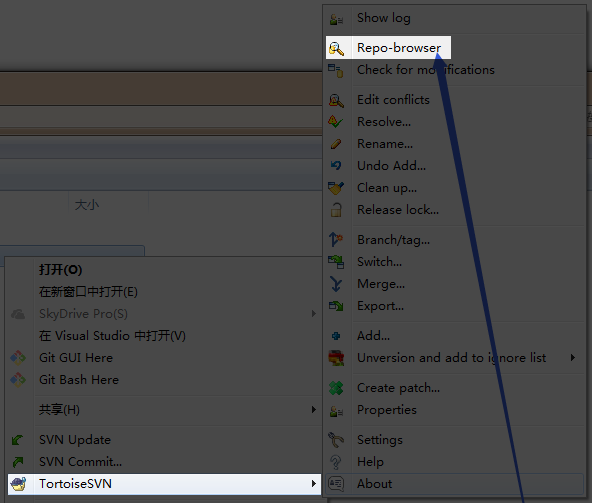Expand the 共享(H) submenu arrow
This screenshot has height=503, width=592.
pos(313,410)
